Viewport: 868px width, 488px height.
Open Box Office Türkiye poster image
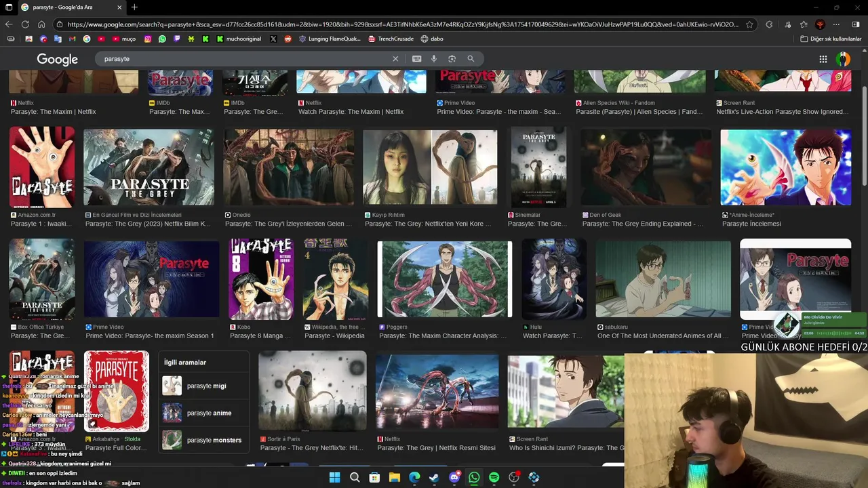click(42, 279)
